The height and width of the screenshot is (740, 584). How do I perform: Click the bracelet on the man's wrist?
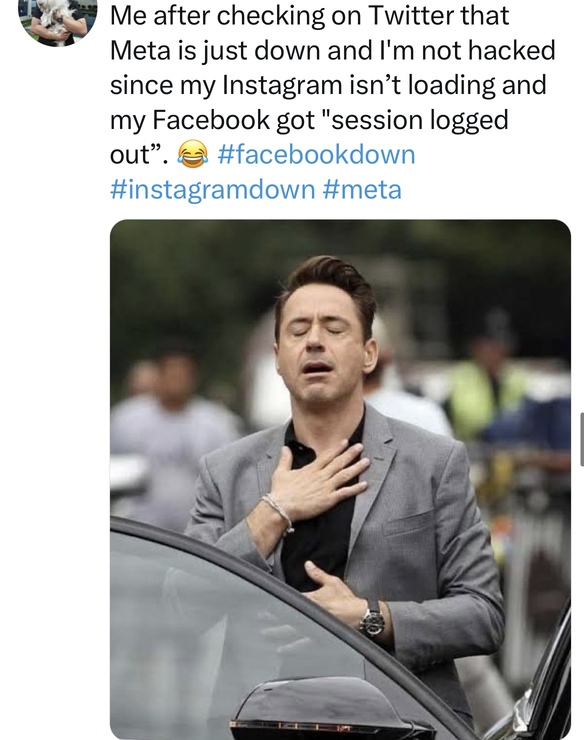point(279,512)
